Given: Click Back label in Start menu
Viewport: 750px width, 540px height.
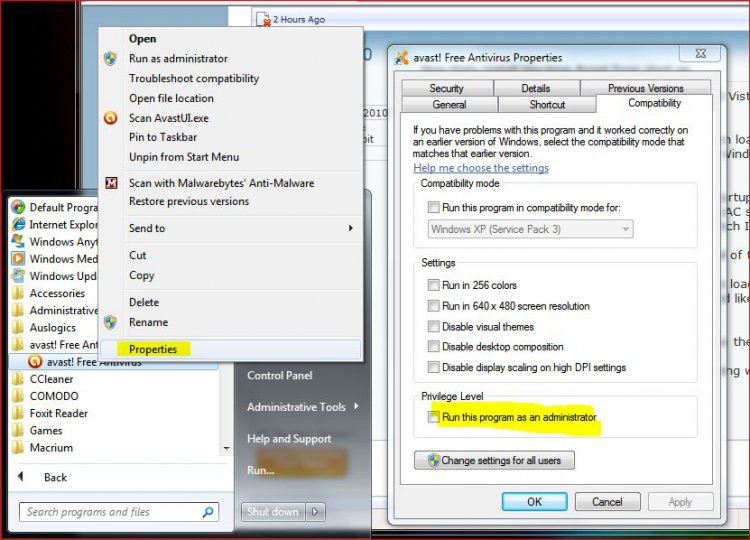Looking at the screenshot, I should coord(55,477).
